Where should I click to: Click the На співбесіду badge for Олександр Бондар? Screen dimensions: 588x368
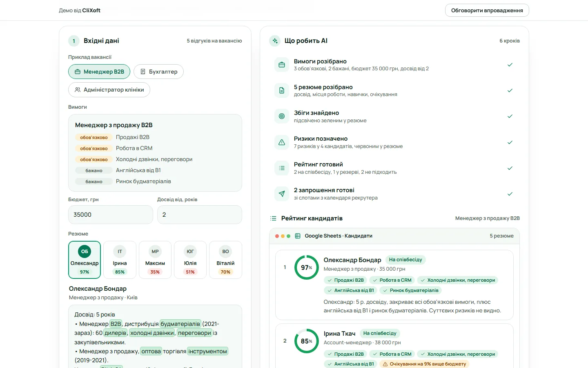[x=405, y=260]
